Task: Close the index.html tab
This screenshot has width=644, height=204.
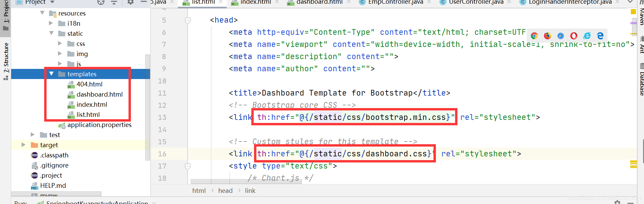Action: click(x=277, y=2)
